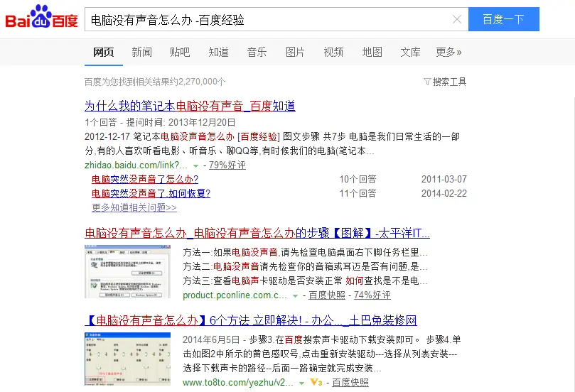Click the 方法二 snippet line
Viewport: 575px width, 392px height.
(x=305, y=267)
